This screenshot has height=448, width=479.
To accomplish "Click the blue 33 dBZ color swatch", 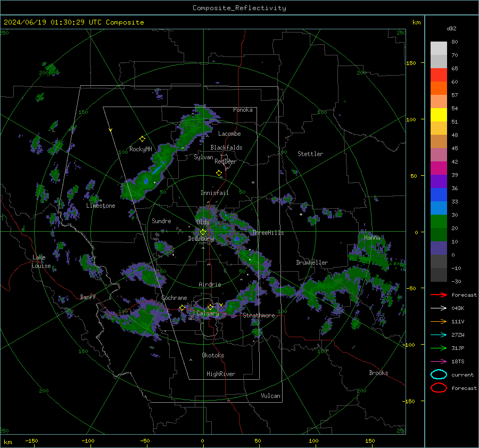I will tap(439, 195).
